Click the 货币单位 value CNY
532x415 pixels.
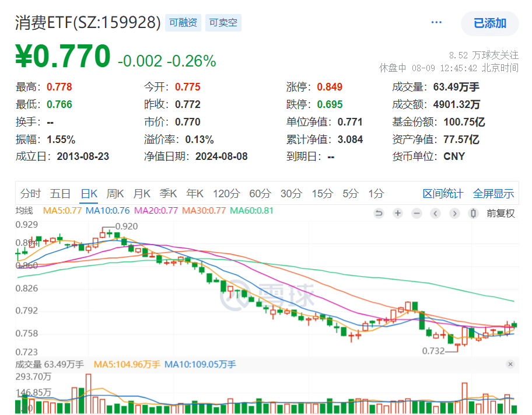coord(454,156)
